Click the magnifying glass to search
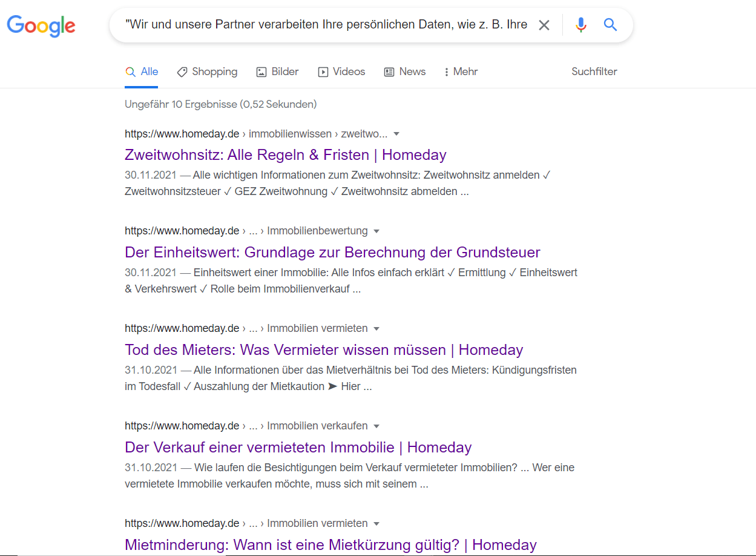Screen dimensions: 756x556 pos(610,25)
